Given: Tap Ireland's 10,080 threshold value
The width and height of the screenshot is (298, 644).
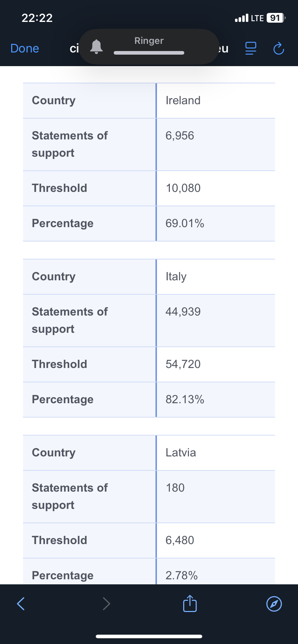Looking at the screenshot, I should point(183,188).
